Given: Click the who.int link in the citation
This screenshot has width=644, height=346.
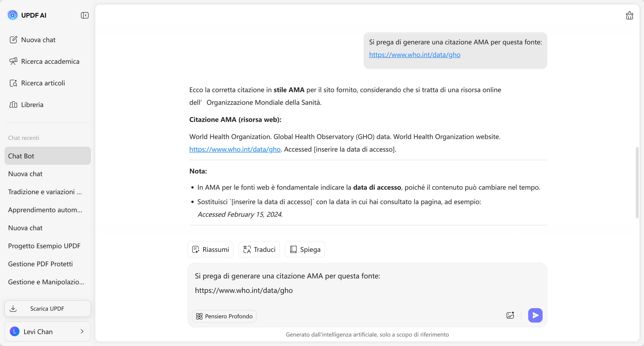Looking at the screenshot, I should [235, 149].
